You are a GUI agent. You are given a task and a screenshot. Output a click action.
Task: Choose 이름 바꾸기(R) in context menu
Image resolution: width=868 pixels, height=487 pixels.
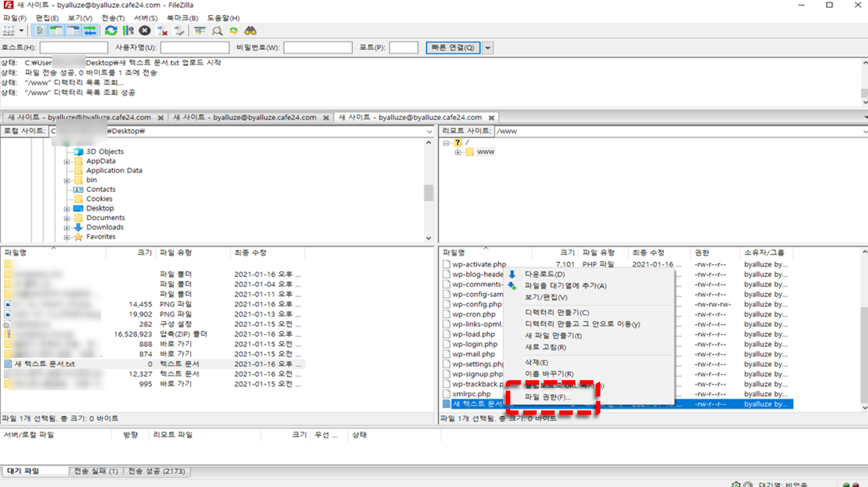[x=588, y=374]
